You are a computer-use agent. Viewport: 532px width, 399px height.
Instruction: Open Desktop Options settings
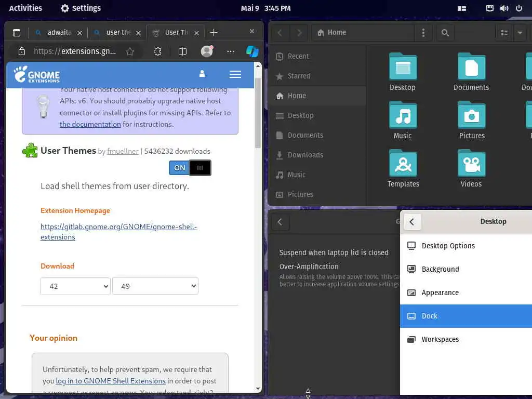click(466, 246)
